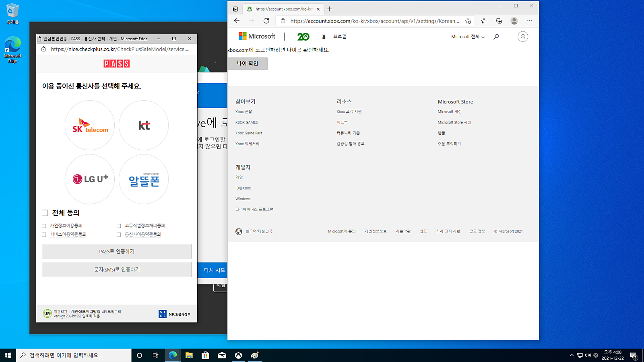Image resolution: width=644 pixels, height=362 pixels.
Task: Refresh the Xbox account page
Action: pyautogui.click(x=266, y=21)
